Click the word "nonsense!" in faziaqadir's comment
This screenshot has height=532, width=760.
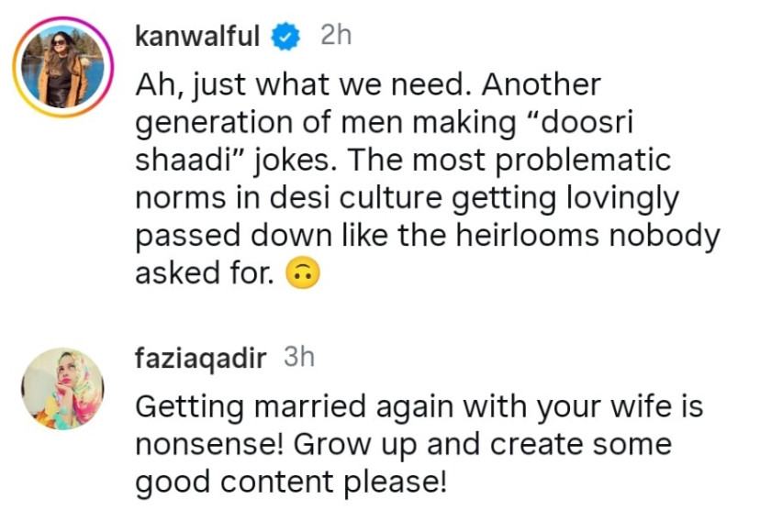(204, 445)
